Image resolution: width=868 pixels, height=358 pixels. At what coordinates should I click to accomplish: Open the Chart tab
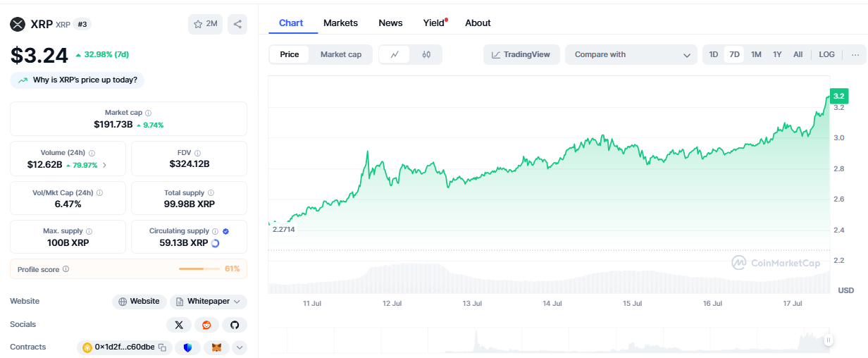pos(291,23)
